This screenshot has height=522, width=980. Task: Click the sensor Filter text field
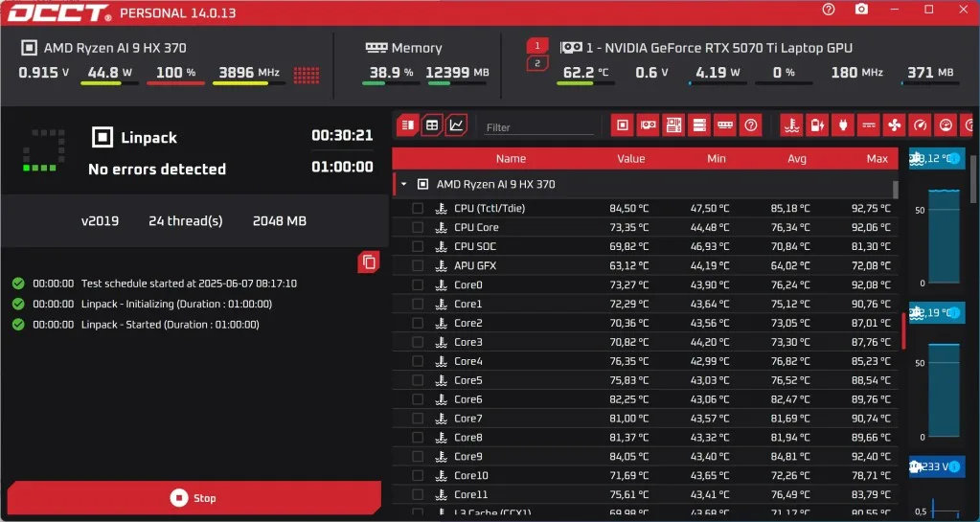[538, 127]
